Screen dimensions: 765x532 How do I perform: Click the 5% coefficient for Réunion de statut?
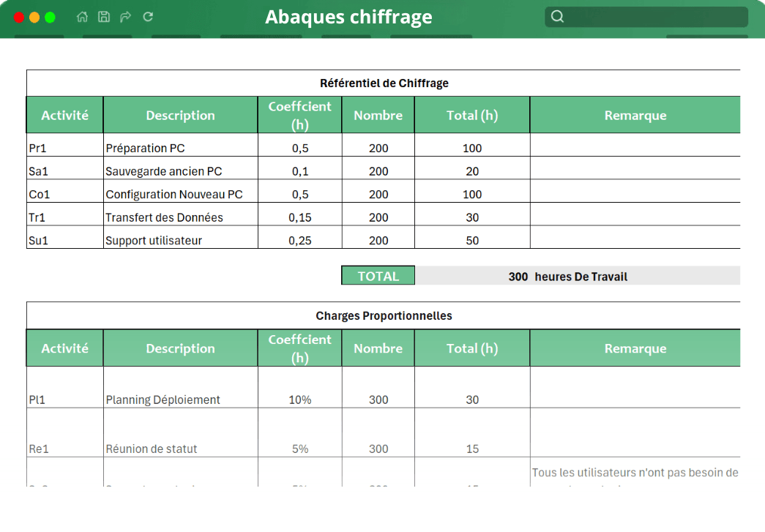[x=299, y=449]
